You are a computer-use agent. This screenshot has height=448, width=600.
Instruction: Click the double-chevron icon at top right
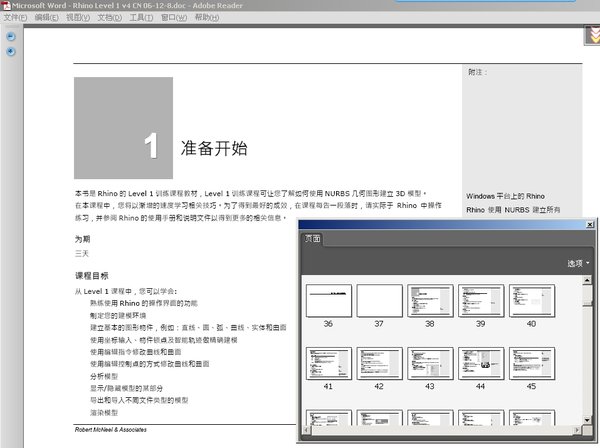coord(592,35)
